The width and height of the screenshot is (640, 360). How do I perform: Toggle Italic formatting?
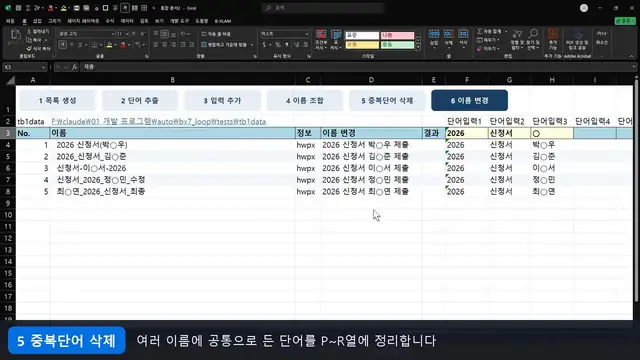[71, 45]
